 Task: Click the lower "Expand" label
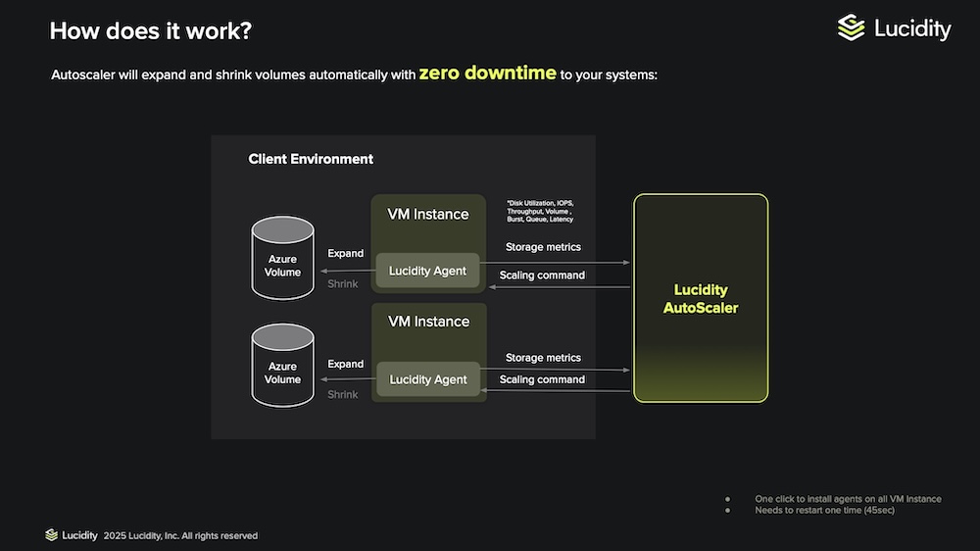click(346, 364)
